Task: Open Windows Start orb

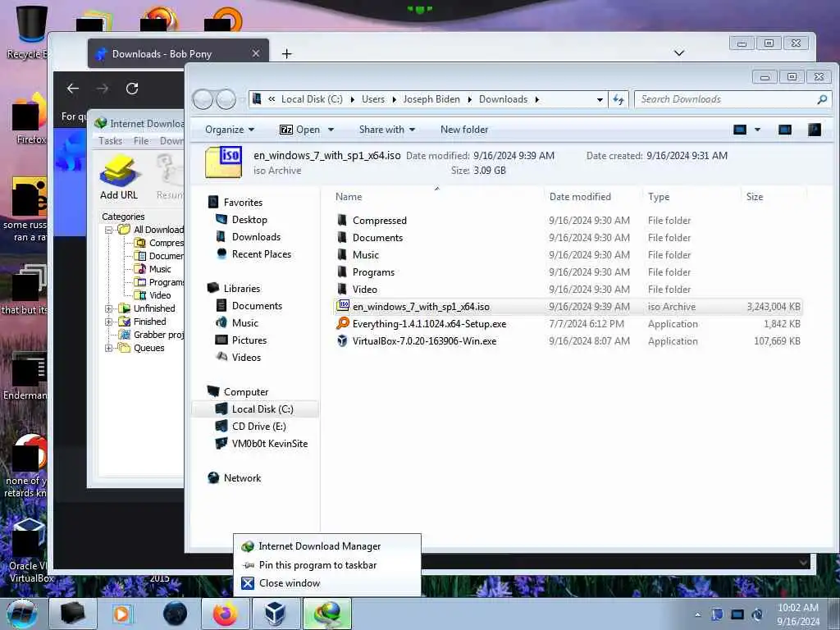Action: pos(21,614)
